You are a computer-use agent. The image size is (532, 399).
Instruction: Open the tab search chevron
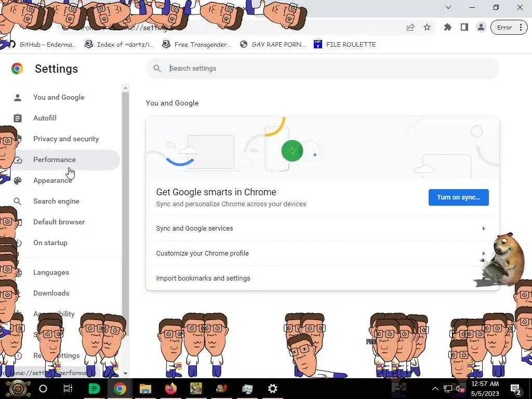(448, 7)
